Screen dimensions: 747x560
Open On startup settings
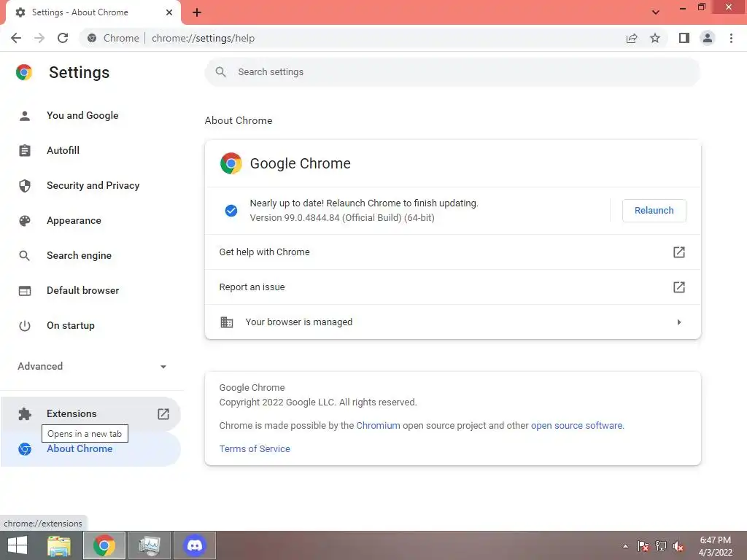[x=90, y=326]
